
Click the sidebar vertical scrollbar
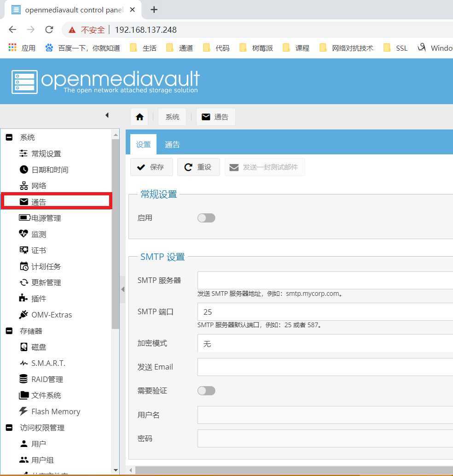tap(116, 234)
